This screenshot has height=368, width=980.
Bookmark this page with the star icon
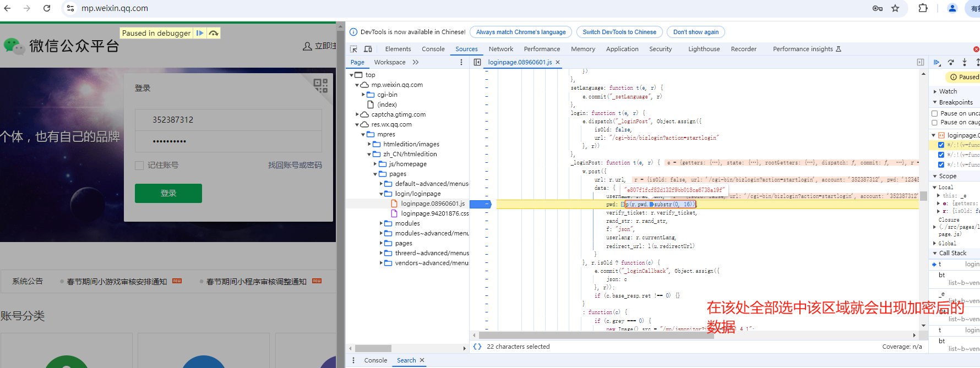click(895, 8)
